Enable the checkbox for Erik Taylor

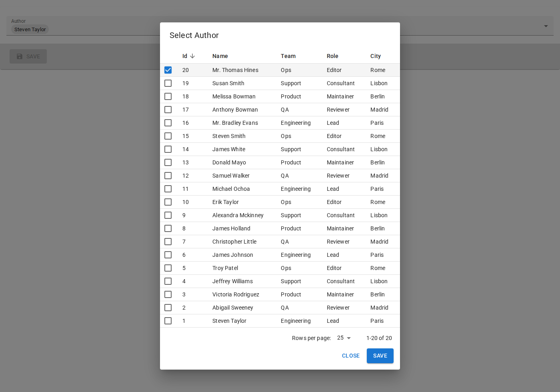tap(168, 202)
